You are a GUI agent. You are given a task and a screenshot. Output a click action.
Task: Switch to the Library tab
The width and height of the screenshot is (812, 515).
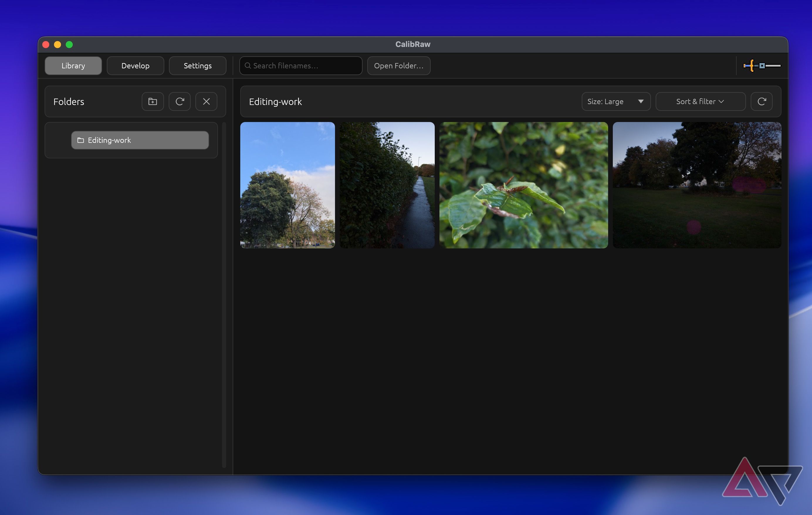(73, 66)
